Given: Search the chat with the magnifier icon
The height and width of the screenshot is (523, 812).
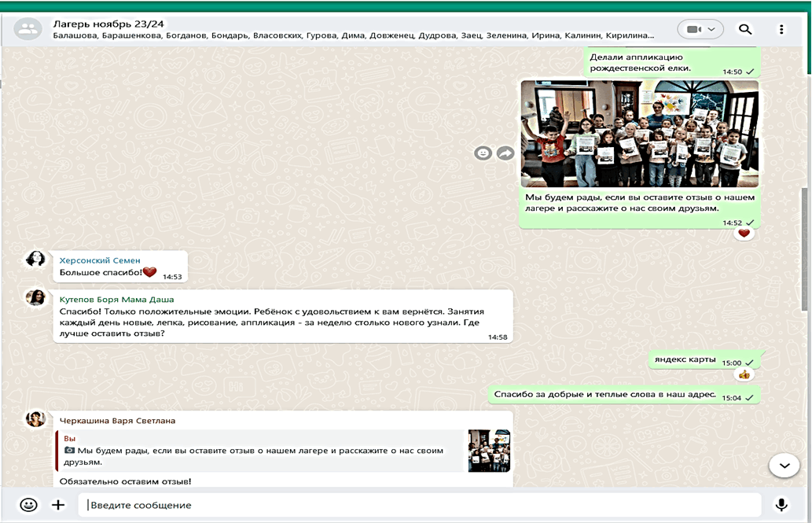Looking at the screenshot, I should click(745, 29).
